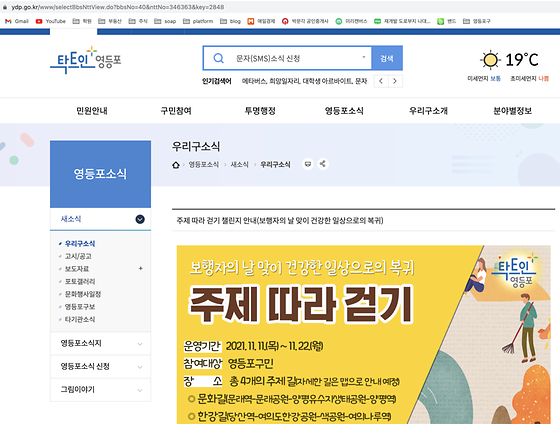
Task: Select 문화행사일정 in the sidebar
Action: [82, 294]
